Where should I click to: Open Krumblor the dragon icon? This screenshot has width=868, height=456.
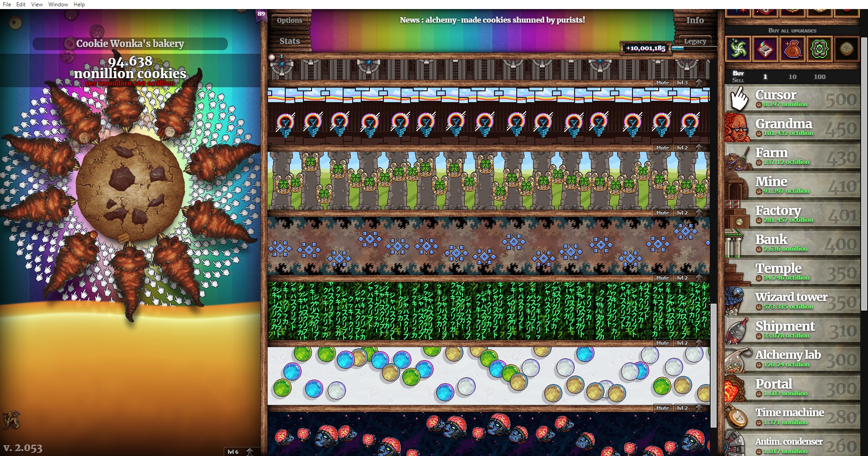11,420
